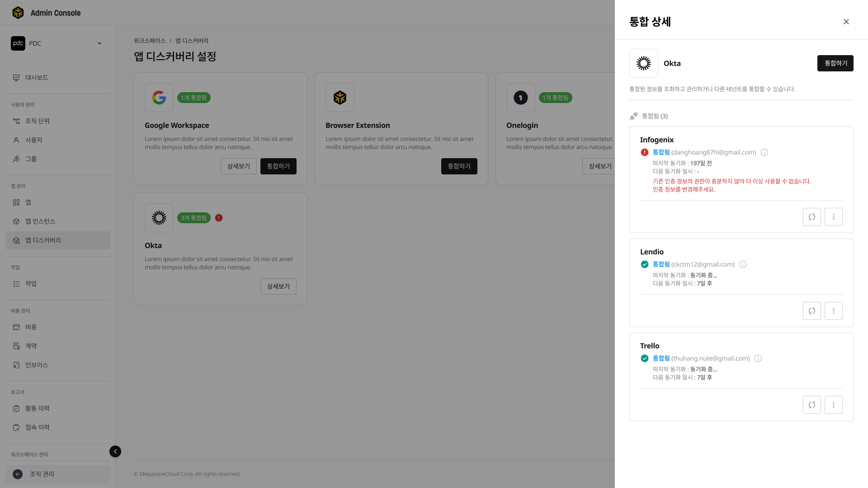The height and width of the screenshot is (488, 868).
Task: Click the sync icon on Trello card
Action: pyautogui.click(x=811, y=405)
